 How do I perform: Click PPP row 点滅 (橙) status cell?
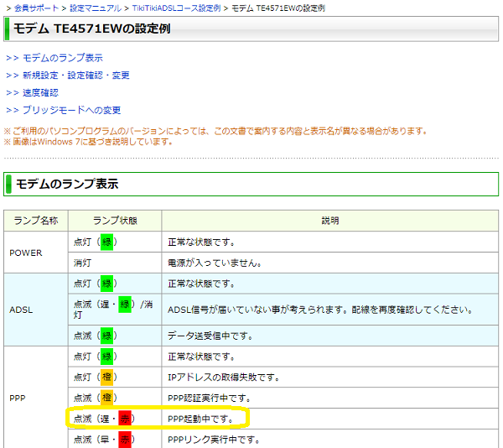point(115,398)
